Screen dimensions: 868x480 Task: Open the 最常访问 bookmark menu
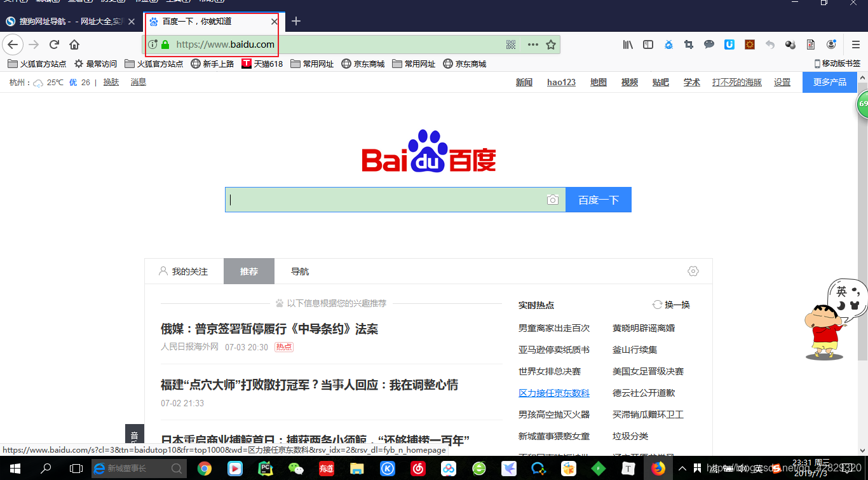pos(95,64)
